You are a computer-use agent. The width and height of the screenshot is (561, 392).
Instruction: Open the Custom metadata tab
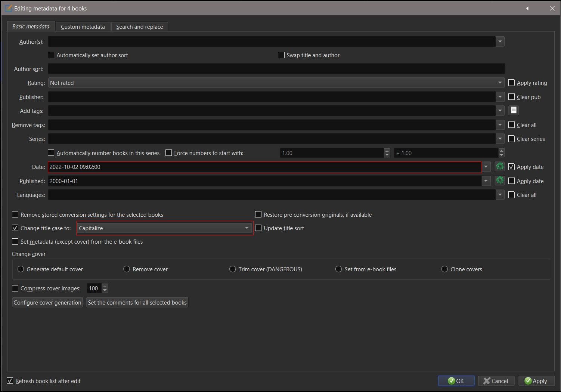(x=83, y=27)
